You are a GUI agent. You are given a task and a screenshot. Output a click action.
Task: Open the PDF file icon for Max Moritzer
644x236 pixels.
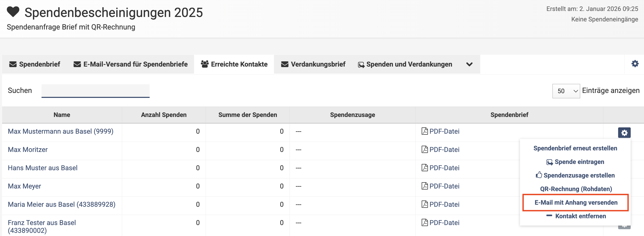pos(425,150)
